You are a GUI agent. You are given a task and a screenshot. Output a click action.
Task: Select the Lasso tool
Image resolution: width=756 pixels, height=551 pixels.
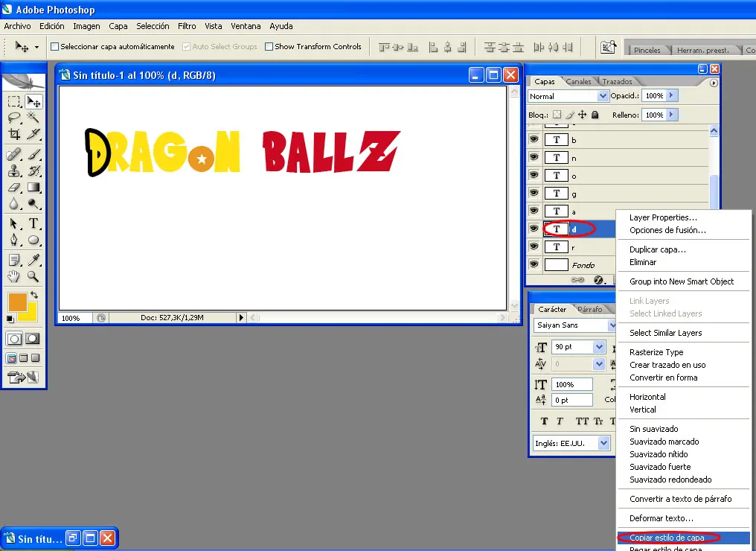(x=14, y=117)
